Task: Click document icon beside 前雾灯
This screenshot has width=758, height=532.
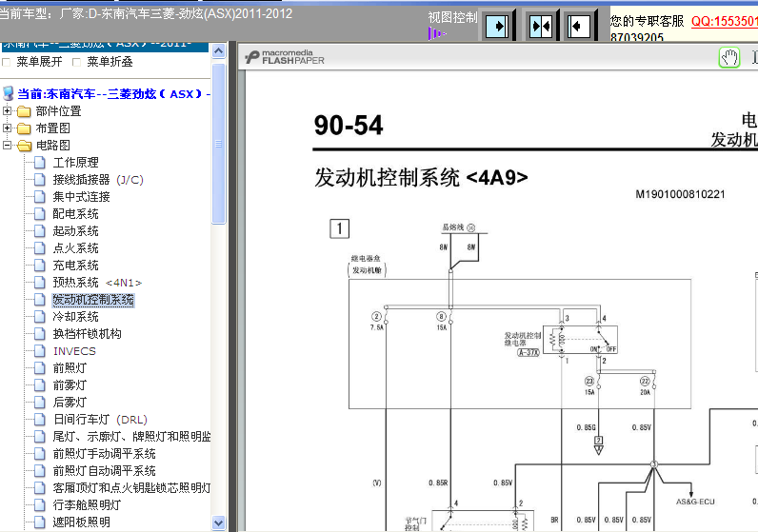Action: tap(40, 385)
